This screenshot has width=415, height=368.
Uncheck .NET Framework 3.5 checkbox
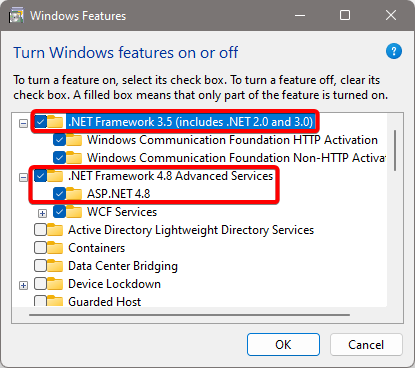click(40, 122)
